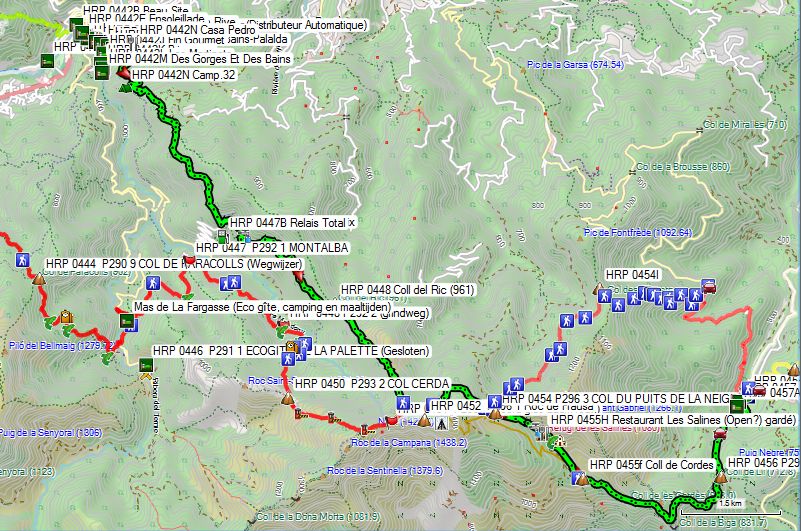Click the hiker icon left of HRP 0444 label

[21, 260]
